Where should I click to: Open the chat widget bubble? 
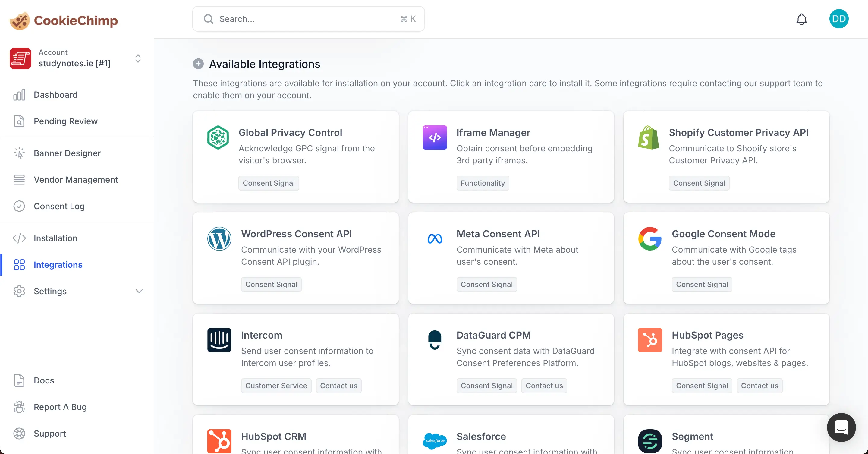click(841, 427)
